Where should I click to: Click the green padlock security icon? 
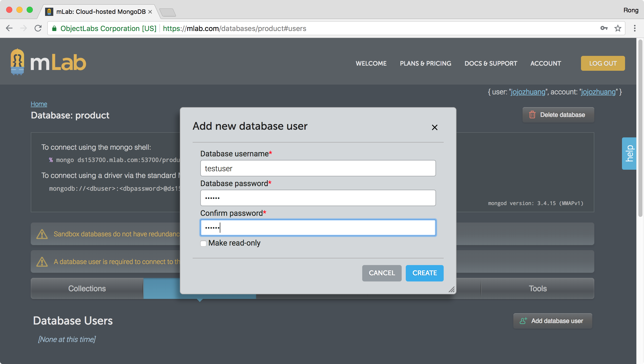pyautogui.click(x=54, y=28)
